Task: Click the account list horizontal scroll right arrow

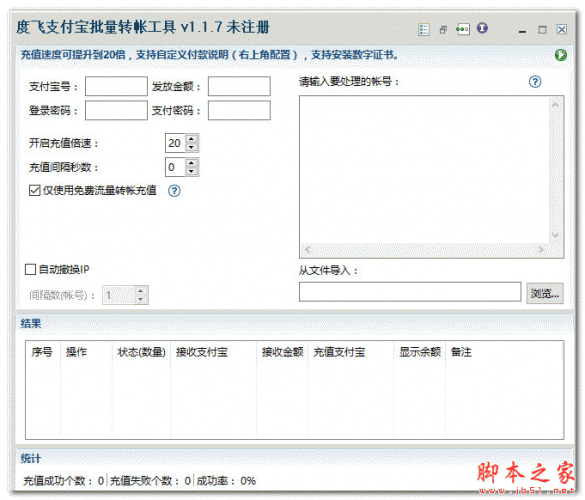Action: pyautogui.click(x=541, y=250)
